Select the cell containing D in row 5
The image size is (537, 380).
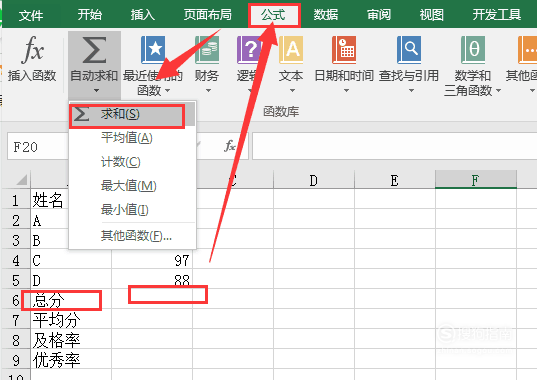[x=71, y=280]
